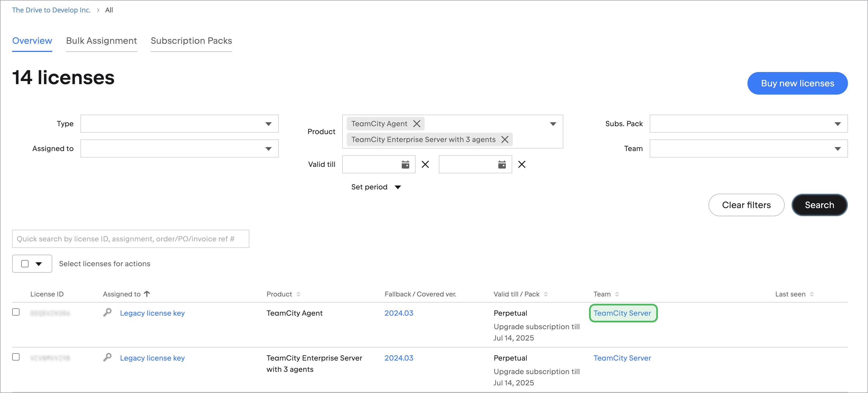Sort by Last seen column
This screenshot has height=393, width=868.
click(x=812, y=294)
